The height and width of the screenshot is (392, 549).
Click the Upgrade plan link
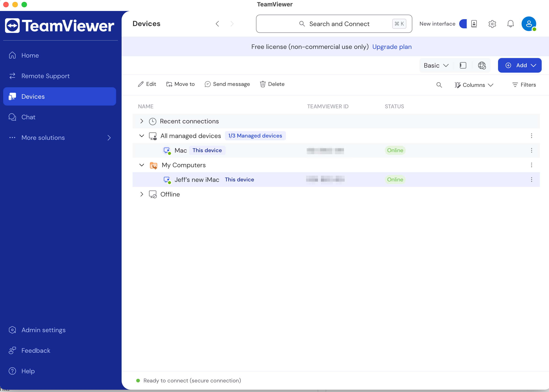tap(392, 47)
